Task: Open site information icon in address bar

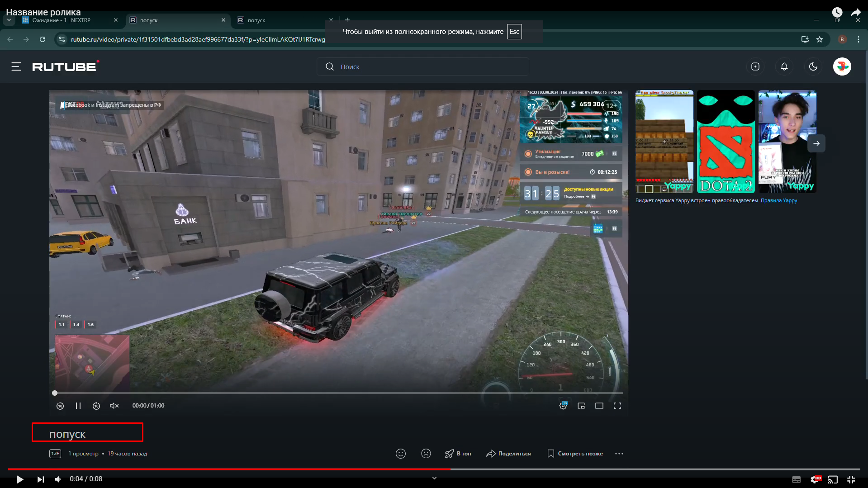Action: tap(62, 39)
